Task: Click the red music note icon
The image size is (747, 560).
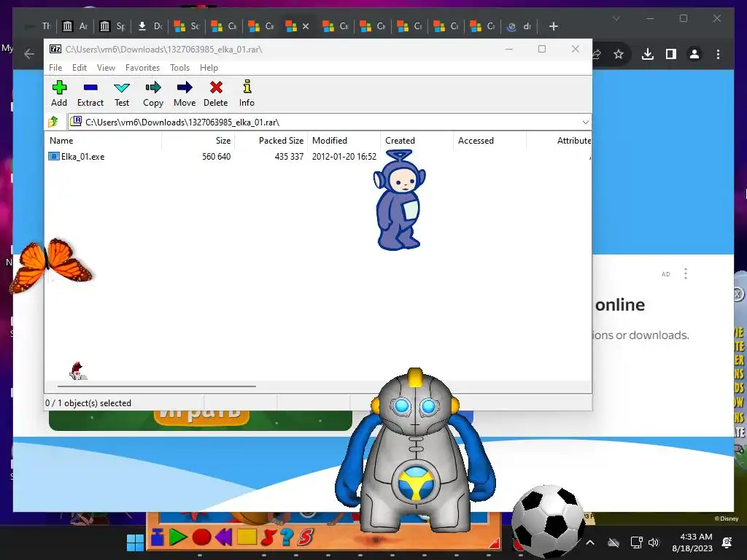Action: pos(268,537)
